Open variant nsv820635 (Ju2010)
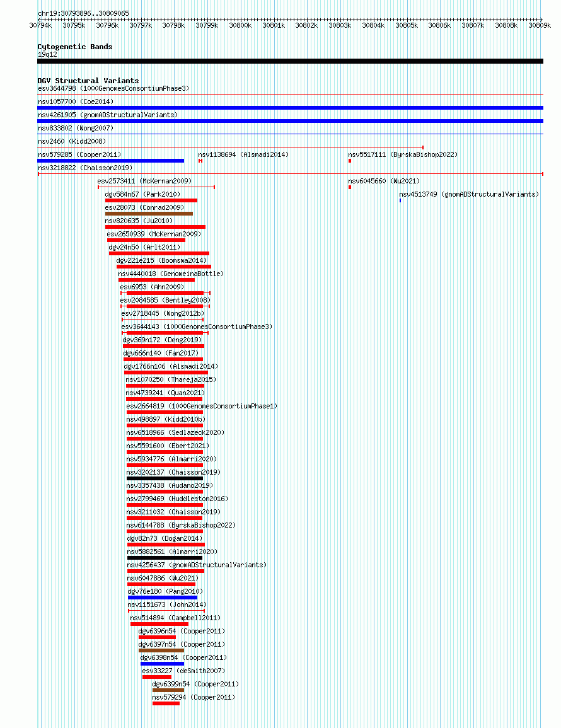Viewport: 561px width, 728px height. coord(139,221)
